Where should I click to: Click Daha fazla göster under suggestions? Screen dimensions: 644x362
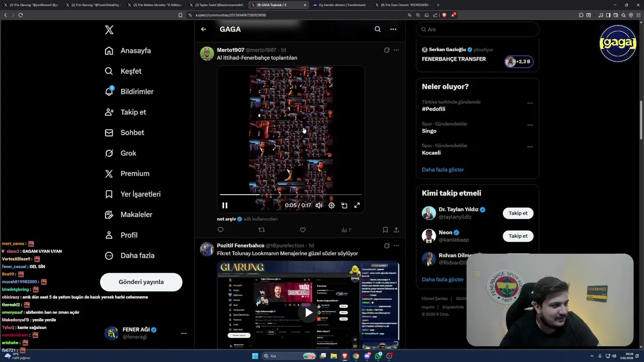click(x=443, y=280)
